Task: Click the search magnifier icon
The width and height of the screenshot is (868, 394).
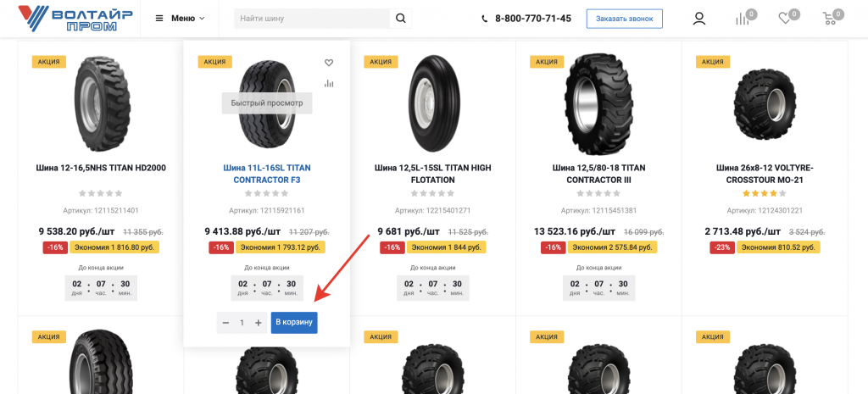Action: [401, 18]
